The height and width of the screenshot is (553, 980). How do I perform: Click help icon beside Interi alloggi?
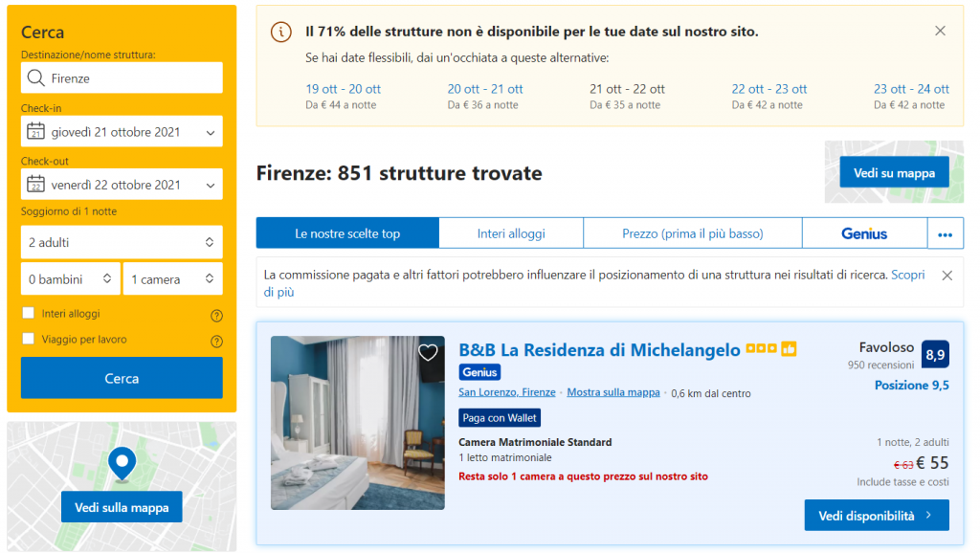216,316
